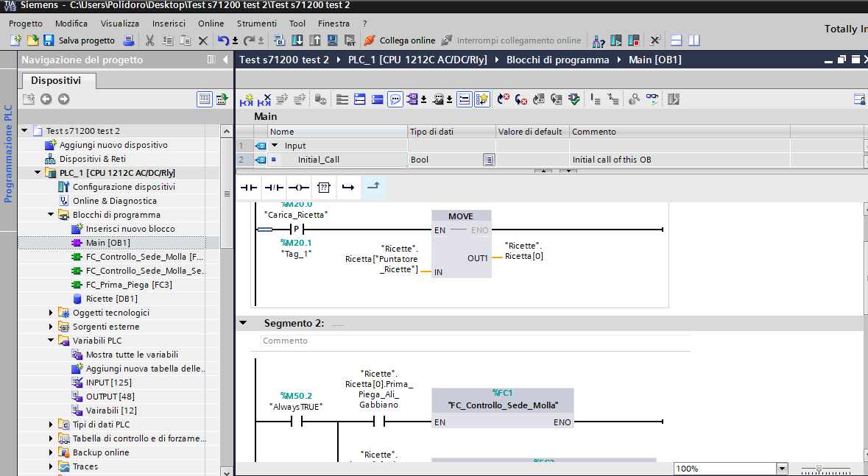Insert normally open contact from favorites

(249, 187)
